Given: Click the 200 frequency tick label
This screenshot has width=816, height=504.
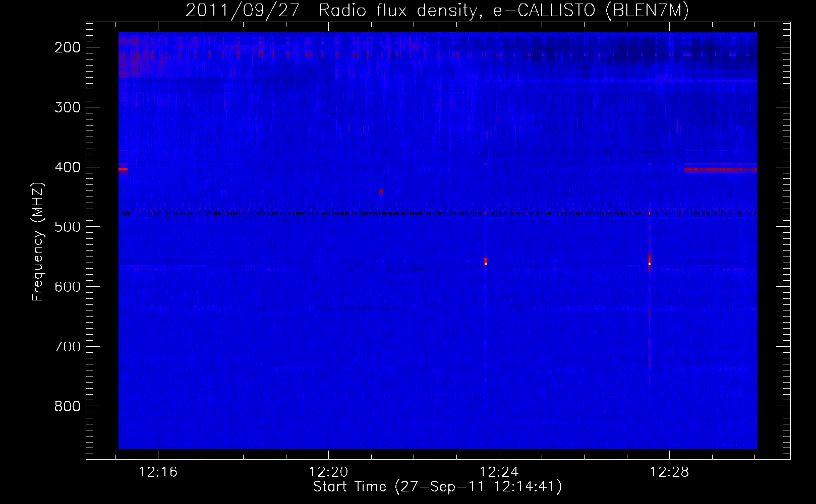Looking at the screenshot, I should click(67, 47).
